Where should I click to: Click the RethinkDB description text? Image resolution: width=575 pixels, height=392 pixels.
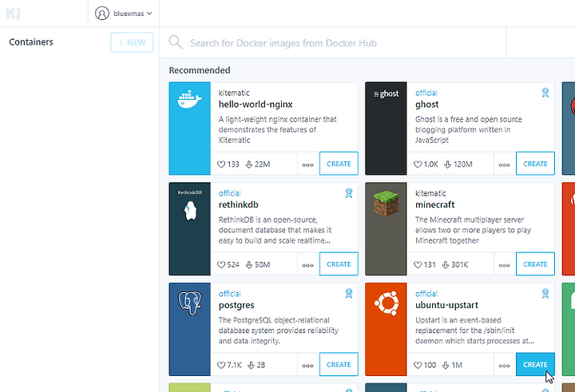275,230
